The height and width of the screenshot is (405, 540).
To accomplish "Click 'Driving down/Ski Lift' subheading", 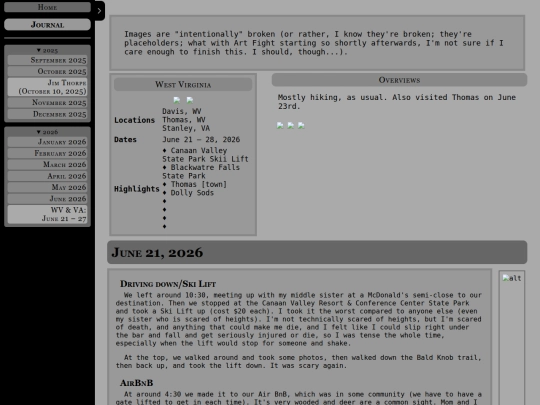I will click(x=168, y=284).
